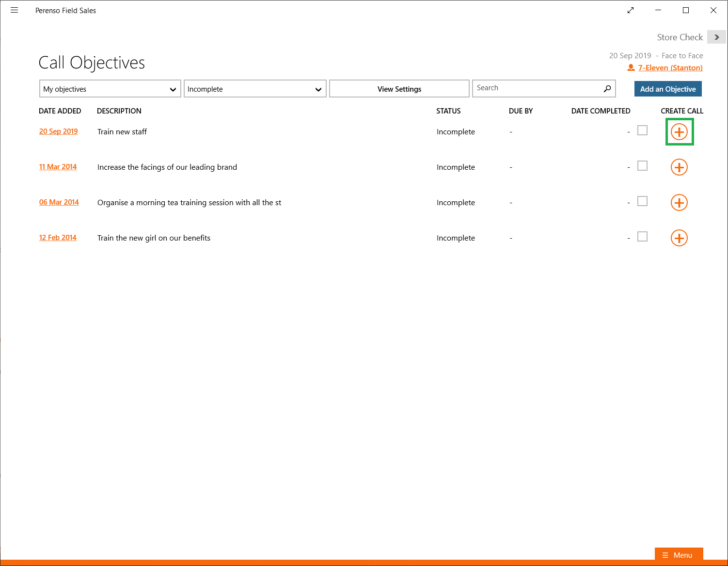This screenshot has height=566, width=728.
Task: Click the CREATE CALL column header
Action: pyautogui.click(x=682, y=111)
